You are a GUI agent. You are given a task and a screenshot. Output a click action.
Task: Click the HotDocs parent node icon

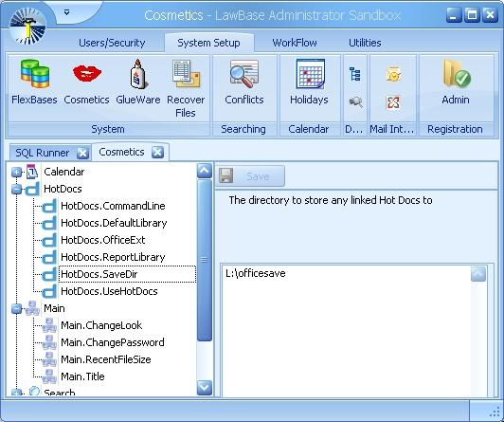pos(32,189)
